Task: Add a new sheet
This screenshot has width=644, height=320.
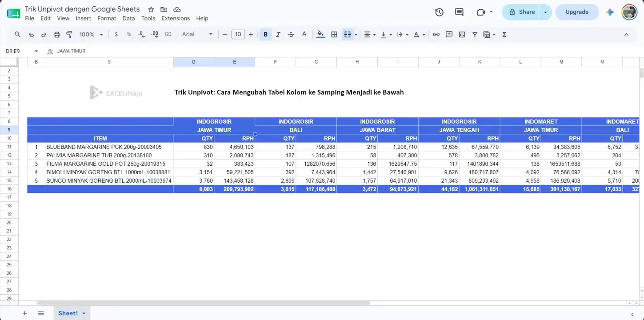Action: coord(24,313)
